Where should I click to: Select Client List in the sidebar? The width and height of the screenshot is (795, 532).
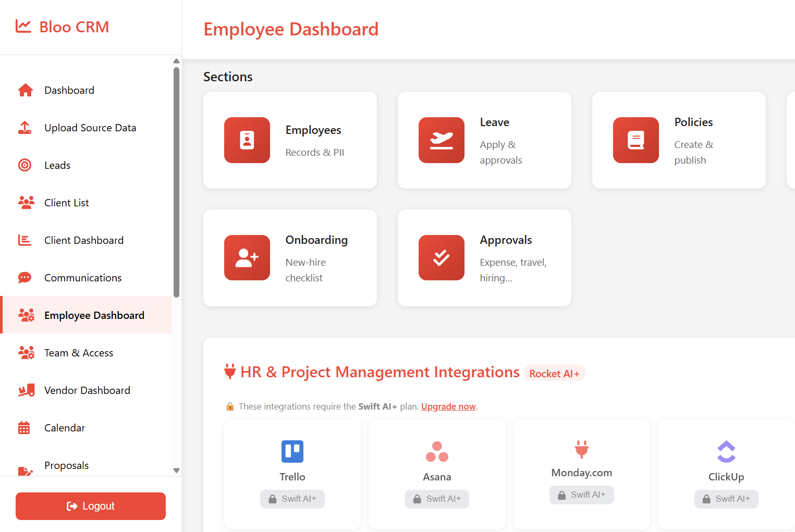tap(87, 203)
